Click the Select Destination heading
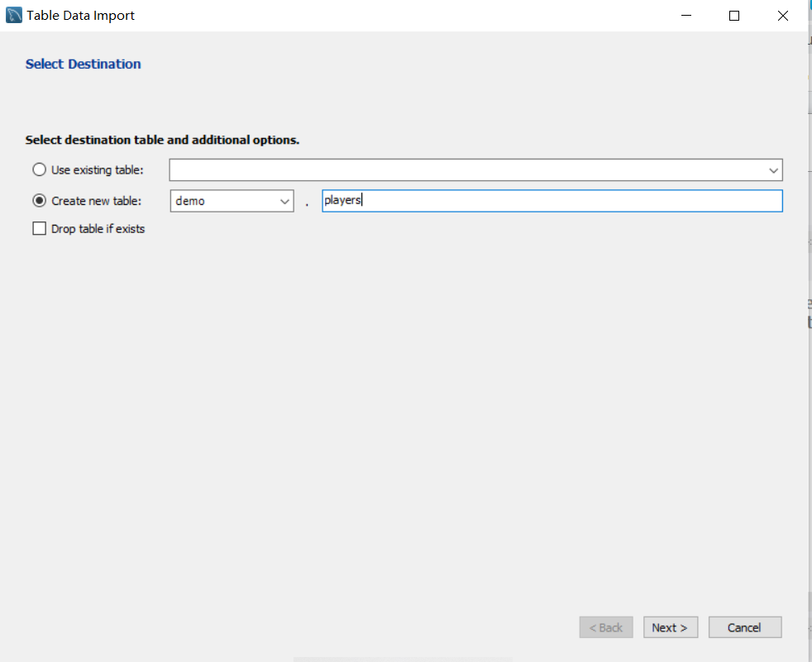812x662 pixels. click(x=83, y=64)
